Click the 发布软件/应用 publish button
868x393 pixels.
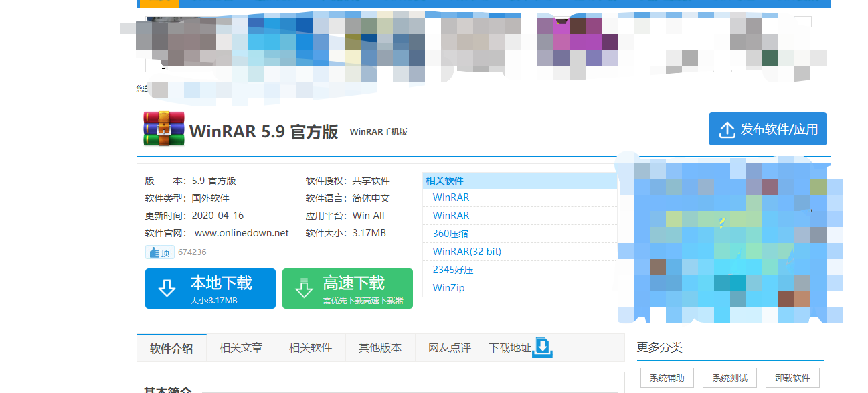768,129
